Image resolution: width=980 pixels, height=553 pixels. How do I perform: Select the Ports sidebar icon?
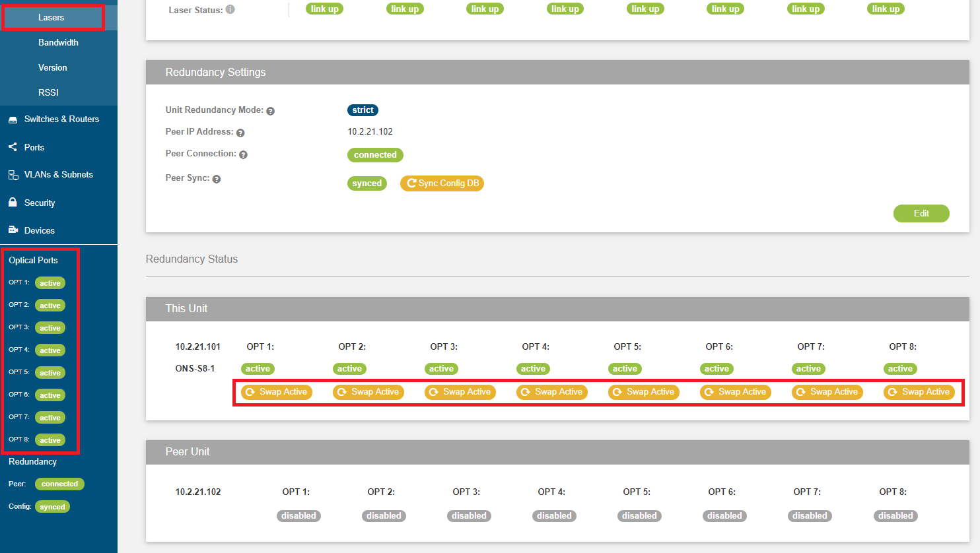click(15, 146)
